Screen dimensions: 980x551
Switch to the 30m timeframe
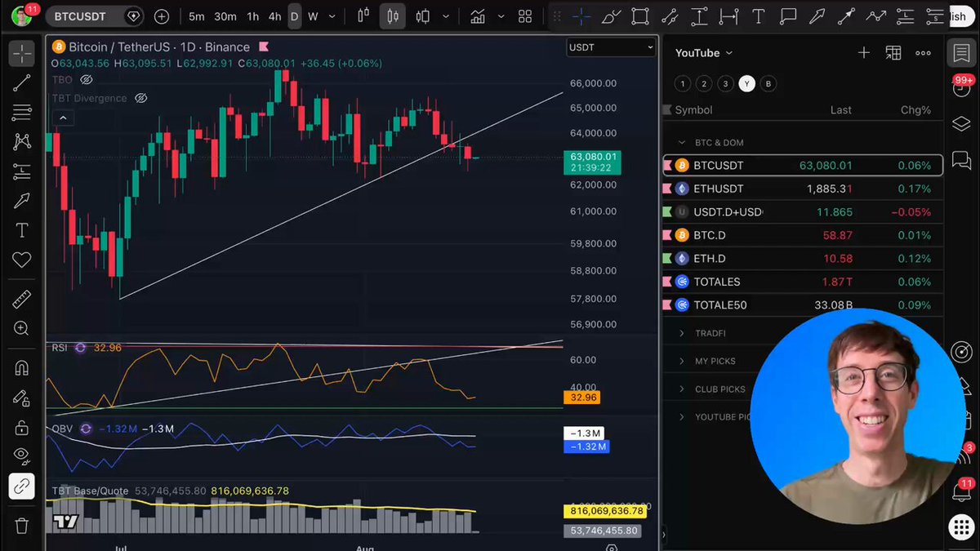click(225, 16)
